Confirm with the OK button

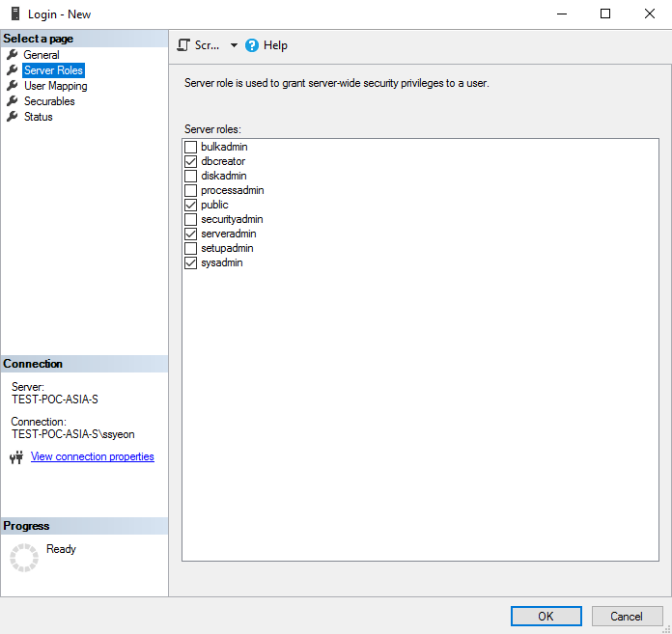click(x=546, y=616)
